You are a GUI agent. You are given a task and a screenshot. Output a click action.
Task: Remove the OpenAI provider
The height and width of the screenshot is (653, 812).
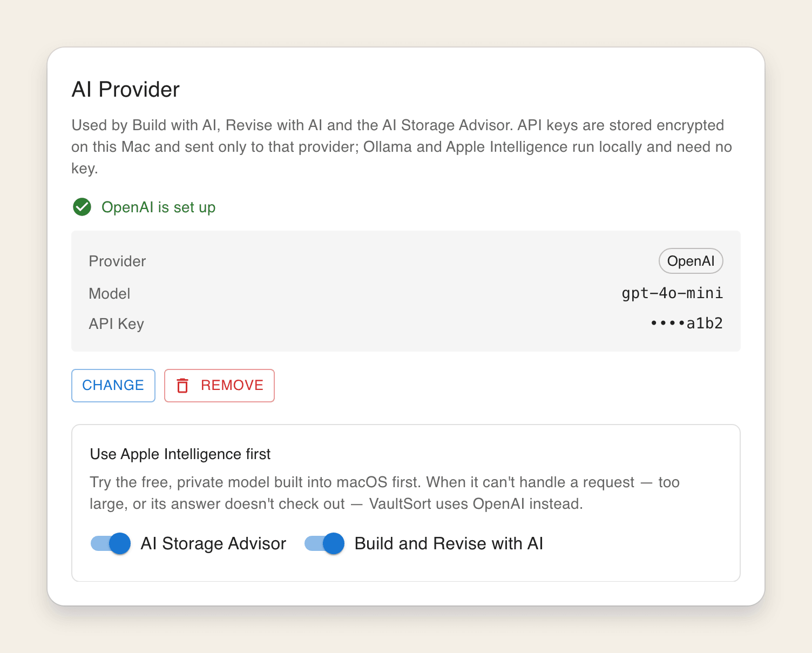219,386
